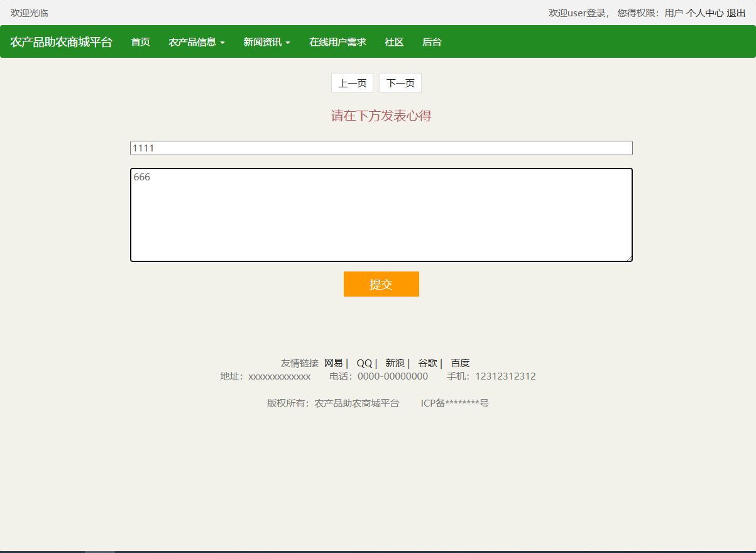
Task: Open the QQ friendly link
Action: point(363,363)
